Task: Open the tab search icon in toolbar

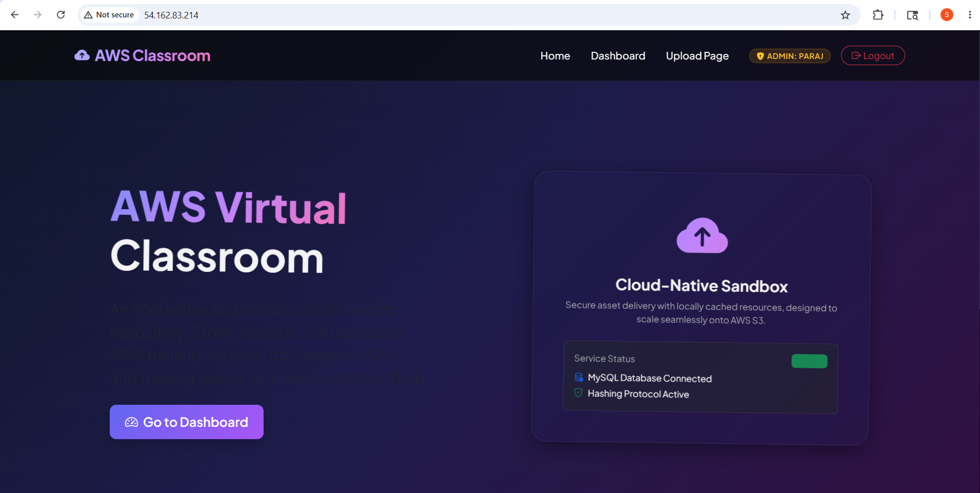Action: tap(912, 15)
